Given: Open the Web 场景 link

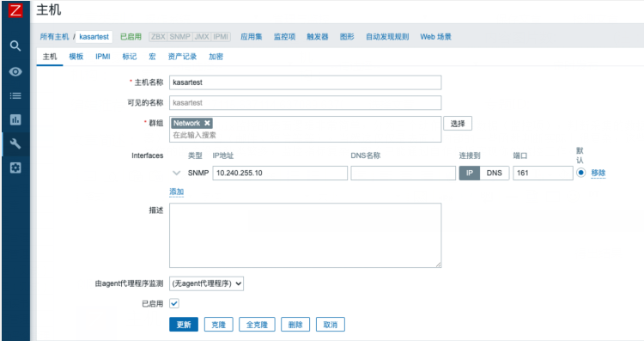Looking at the screenshot, I should point(435,37).
